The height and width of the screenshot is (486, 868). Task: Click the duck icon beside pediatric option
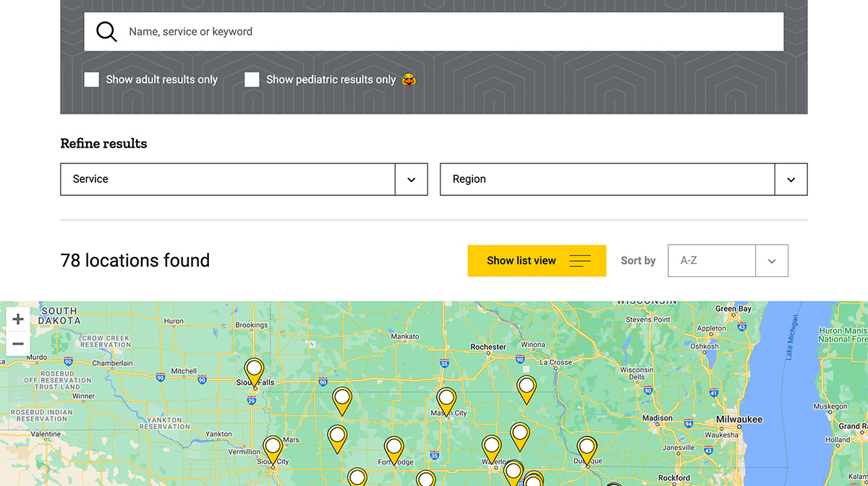click(409, 80)
